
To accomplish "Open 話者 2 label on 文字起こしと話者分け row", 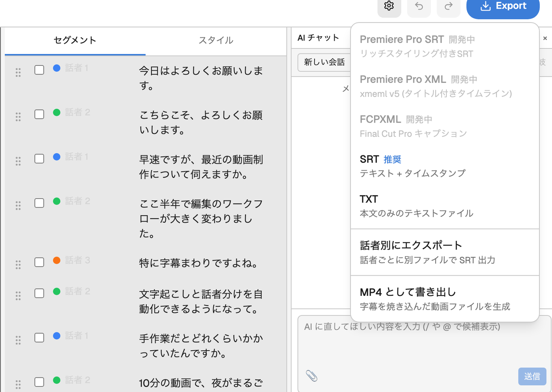I will tap(78, 291).
